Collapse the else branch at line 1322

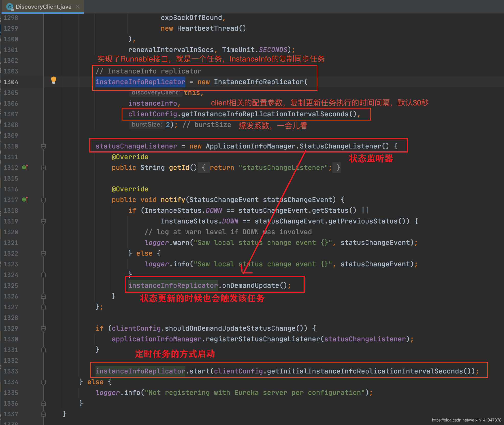point(43,254)
